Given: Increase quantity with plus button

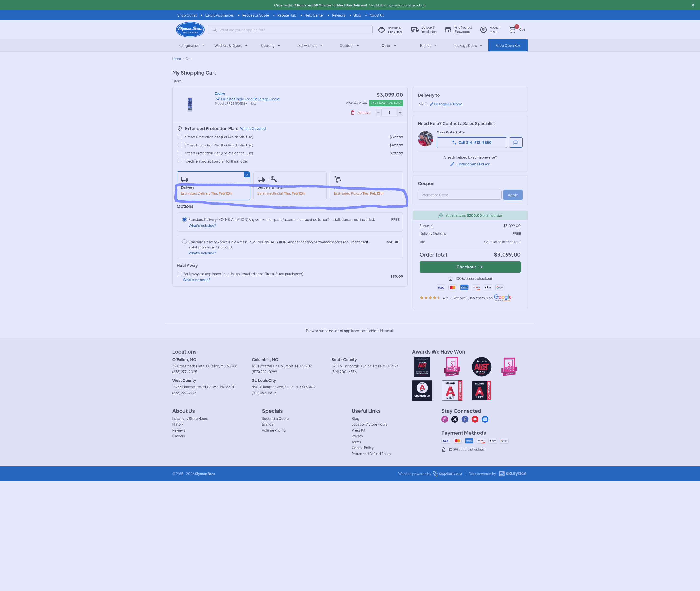Looking at the screenshot, I should tap(400, 113).
